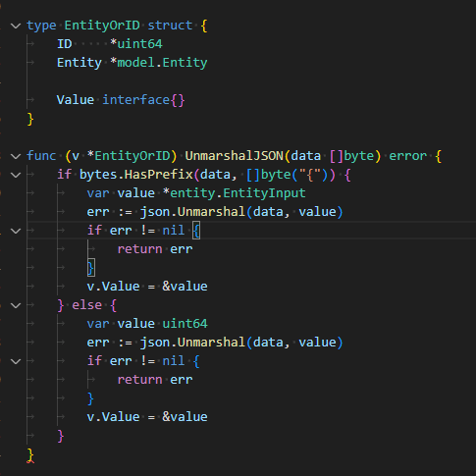Viewport: 476px width, 476px height.
Task: Click the 'else' keyword
Action: pos(87,305)
